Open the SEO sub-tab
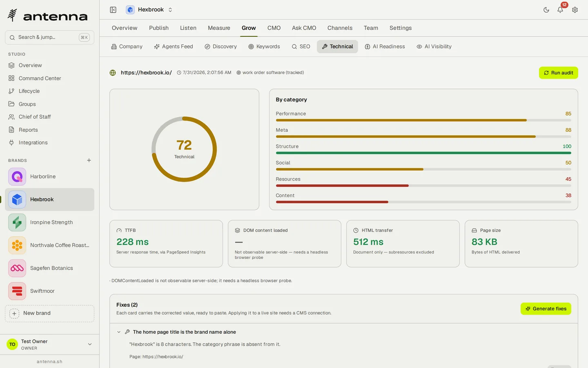Viewport: 588px width, 368px height. [301, 47]
